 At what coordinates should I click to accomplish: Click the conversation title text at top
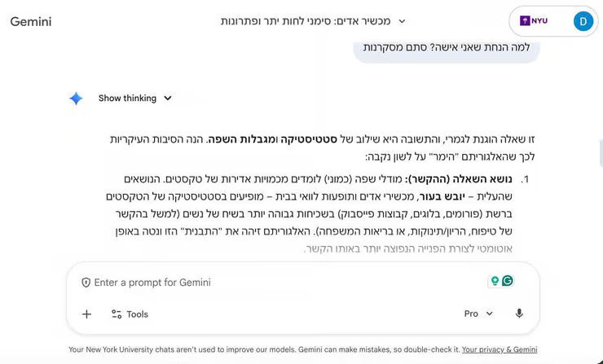point(306,21)
